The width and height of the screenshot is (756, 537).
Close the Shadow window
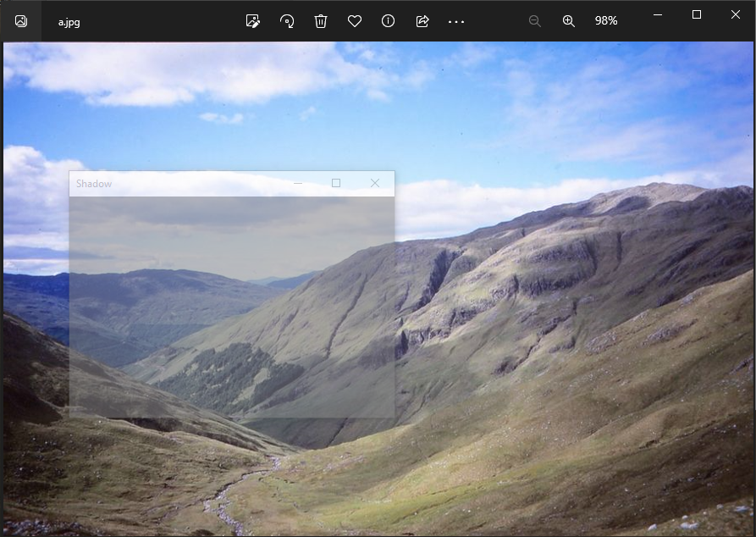[375, 183]
